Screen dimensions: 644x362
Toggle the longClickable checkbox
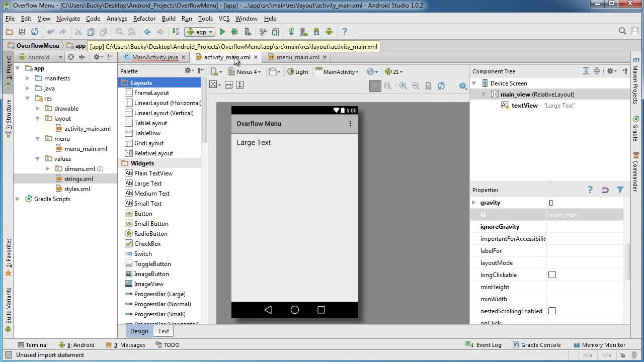point(552,275)
